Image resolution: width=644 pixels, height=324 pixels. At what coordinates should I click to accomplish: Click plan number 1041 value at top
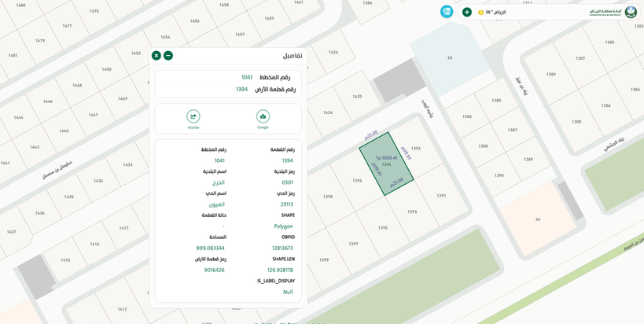(247, 77)
